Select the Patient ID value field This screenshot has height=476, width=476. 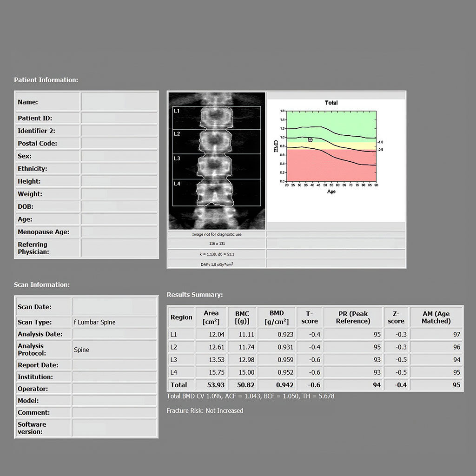coord(119,118)
